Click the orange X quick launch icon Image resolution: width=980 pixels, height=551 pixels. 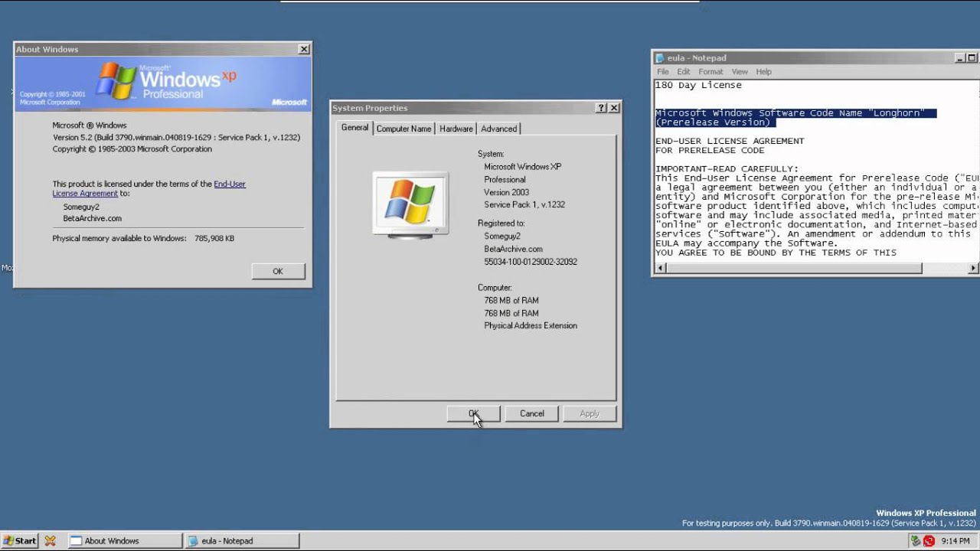pos(50,540)
